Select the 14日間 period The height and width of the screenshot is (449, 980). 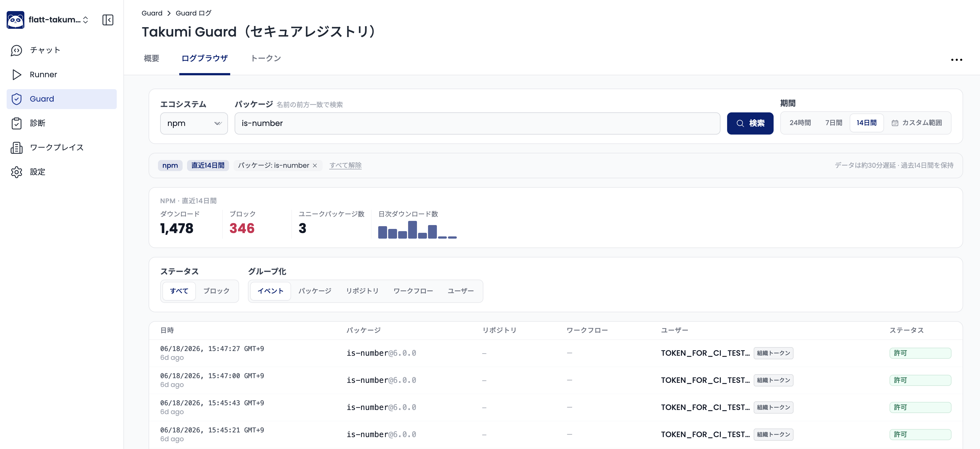[x=867, y=123]
